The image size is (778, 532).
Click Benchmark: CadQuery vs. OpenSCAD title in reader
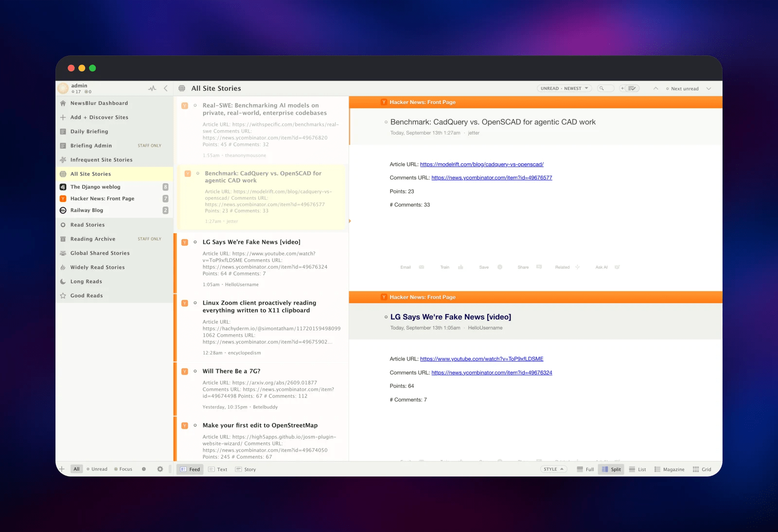[493, 122]
